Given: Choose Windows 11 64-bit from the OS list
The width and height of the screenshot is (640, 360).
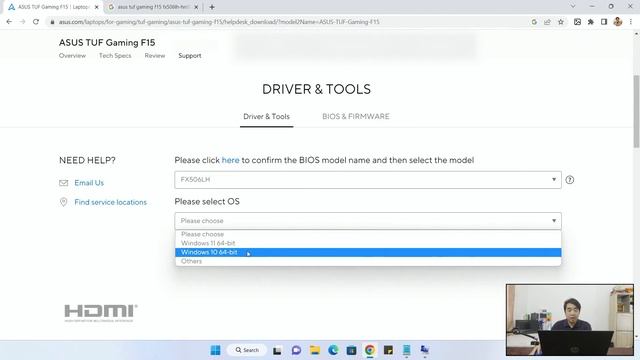Looking at the screenshot, I should point(368,243).
